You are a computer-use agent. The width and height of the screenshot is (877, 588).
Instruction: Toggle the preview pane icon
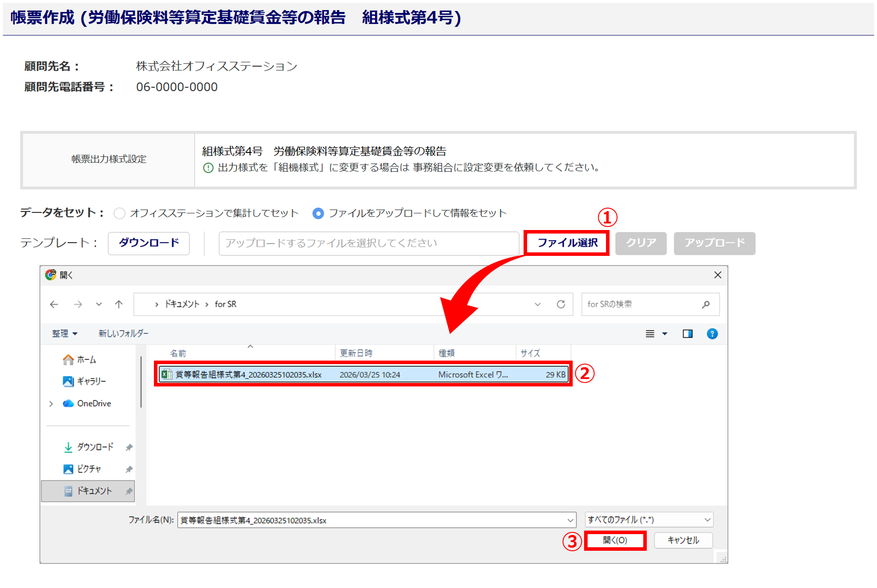687,334
